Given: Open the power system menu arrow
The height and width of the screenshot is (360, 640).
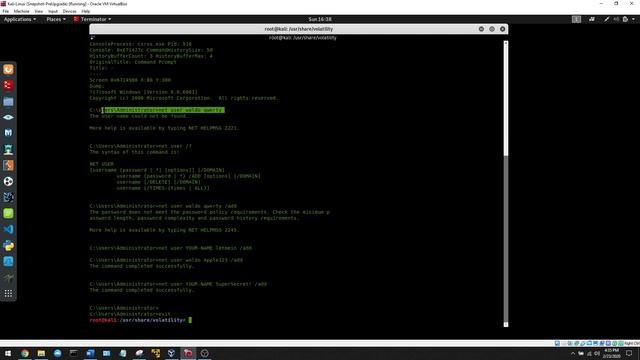Looking at the screenshot, I should coord(633,19).
